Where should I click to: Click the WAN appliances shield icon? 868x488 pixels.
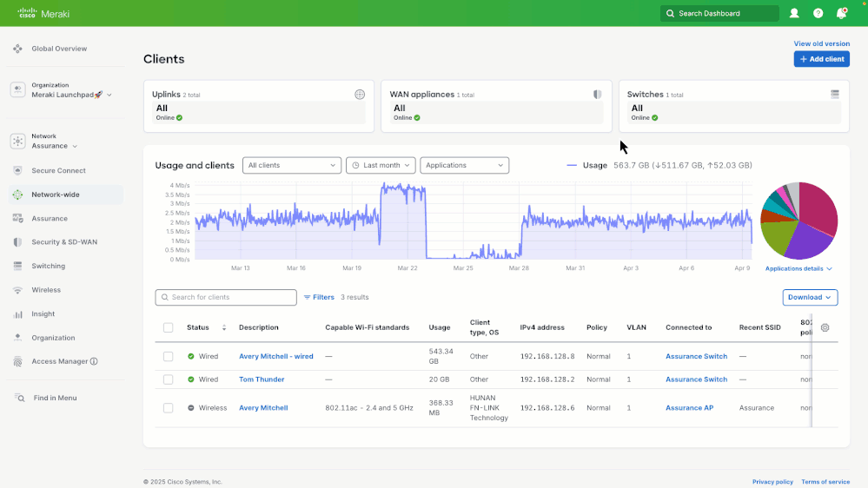point(597,94)
